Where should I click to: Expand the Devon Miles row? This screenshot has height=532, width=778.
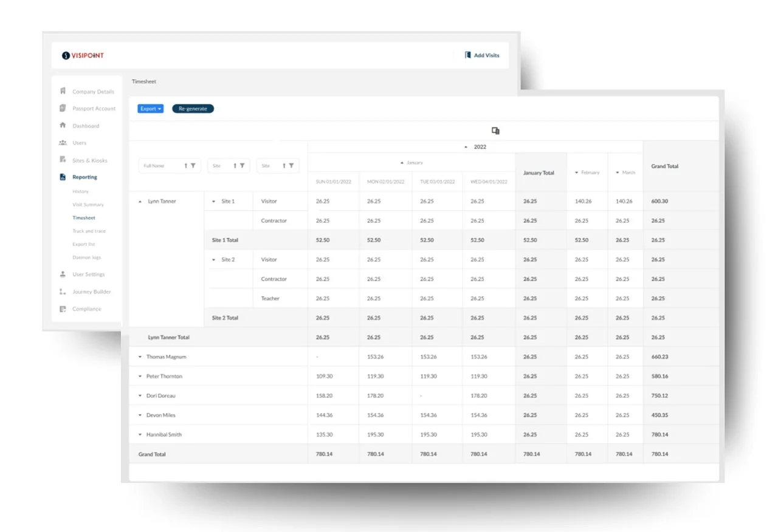tap(140, 415)
